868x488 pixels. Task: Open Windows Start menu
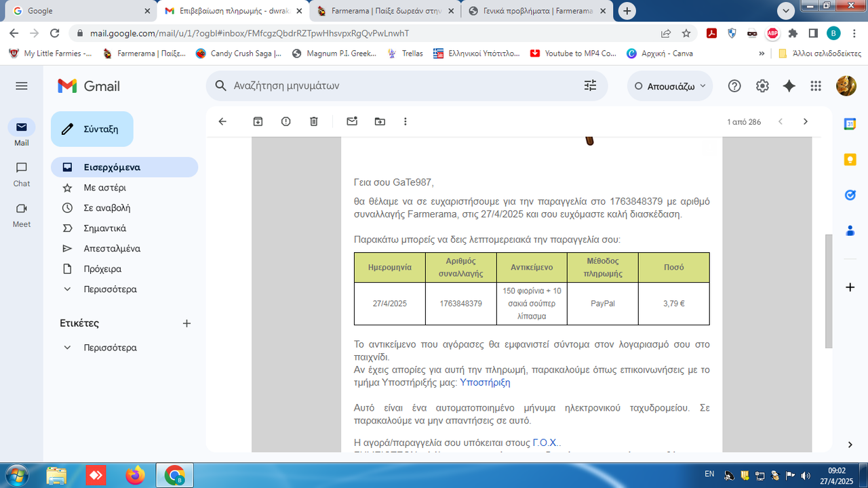click(x=16, y=475)
